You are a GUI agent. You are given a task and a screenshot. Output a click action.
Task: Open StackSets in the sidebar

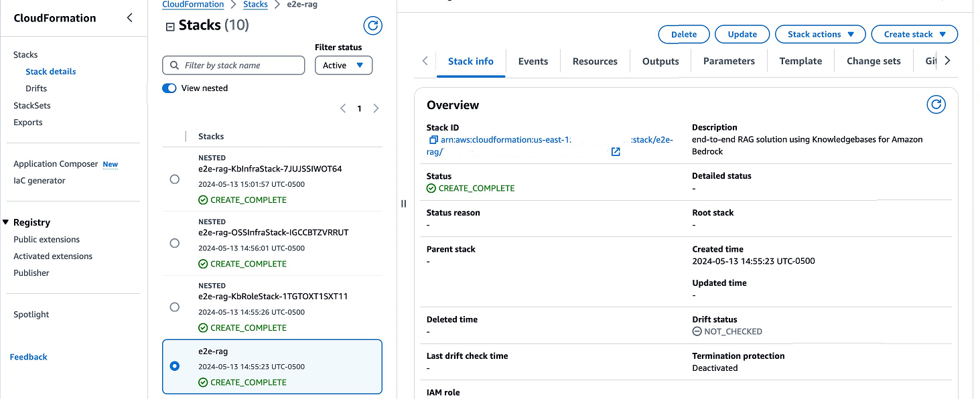point(32,106)
